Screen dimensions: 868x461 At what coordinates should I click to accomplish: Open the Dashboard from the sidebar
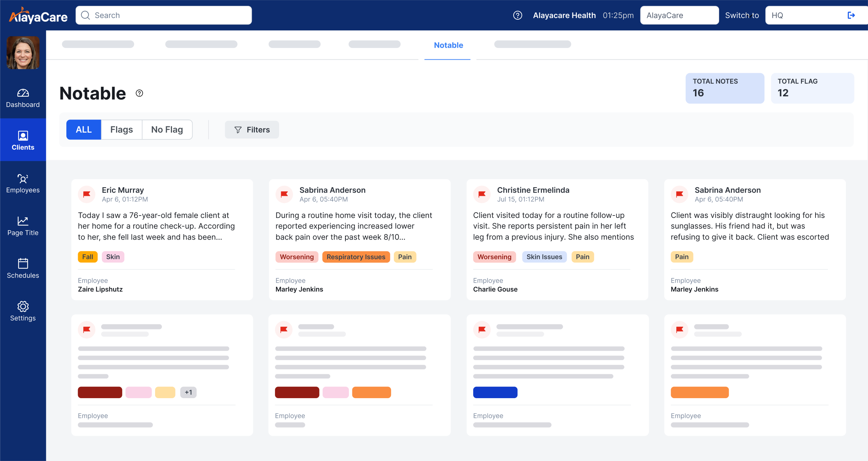23,98
